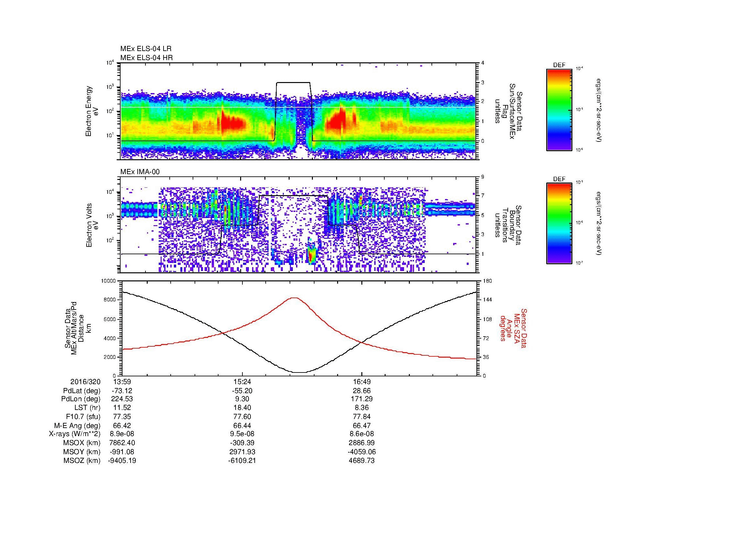Click PdLat value '28.66'
This screenshot has height=534, width=756.
[x=362, y=391]
